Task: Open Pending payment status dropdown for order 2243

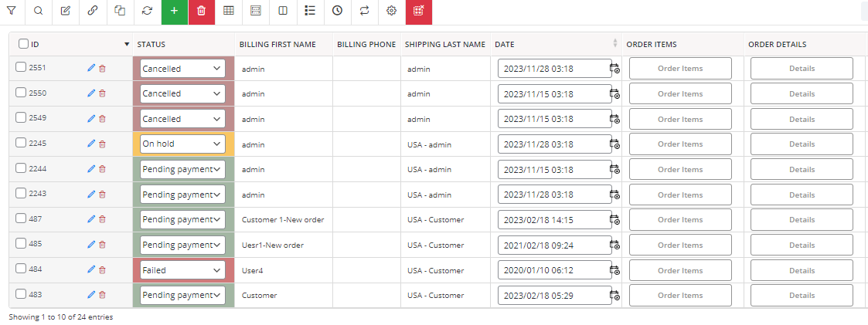Action: 182,195
